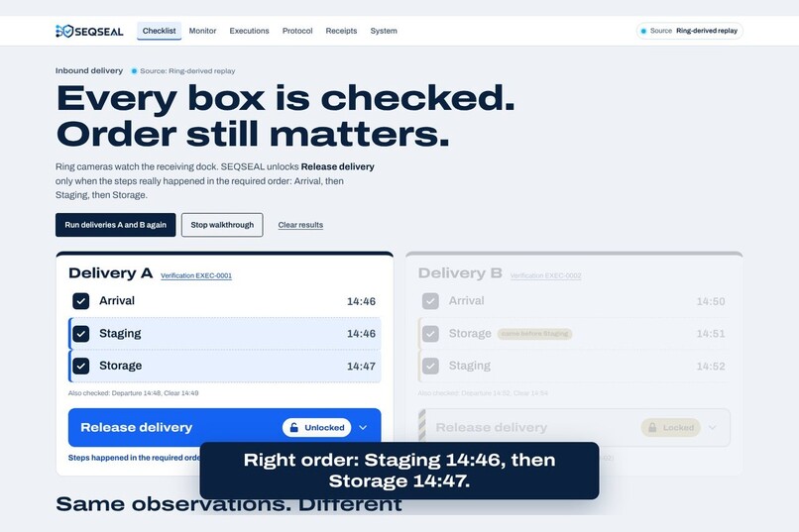799x532 pixels.
Task: Open the Checklist tab
Action: 159,31
